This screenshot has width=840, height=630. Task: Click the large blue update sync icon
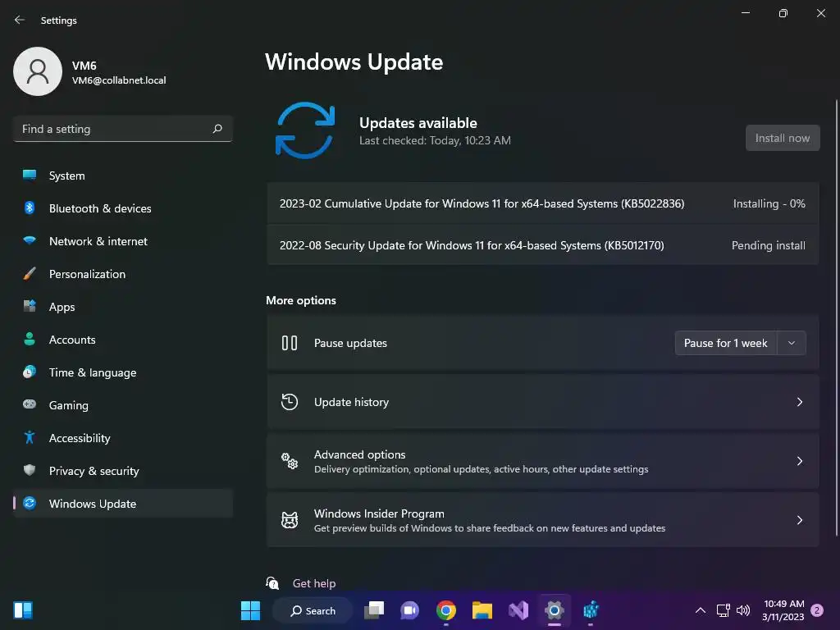coord(305,130)
